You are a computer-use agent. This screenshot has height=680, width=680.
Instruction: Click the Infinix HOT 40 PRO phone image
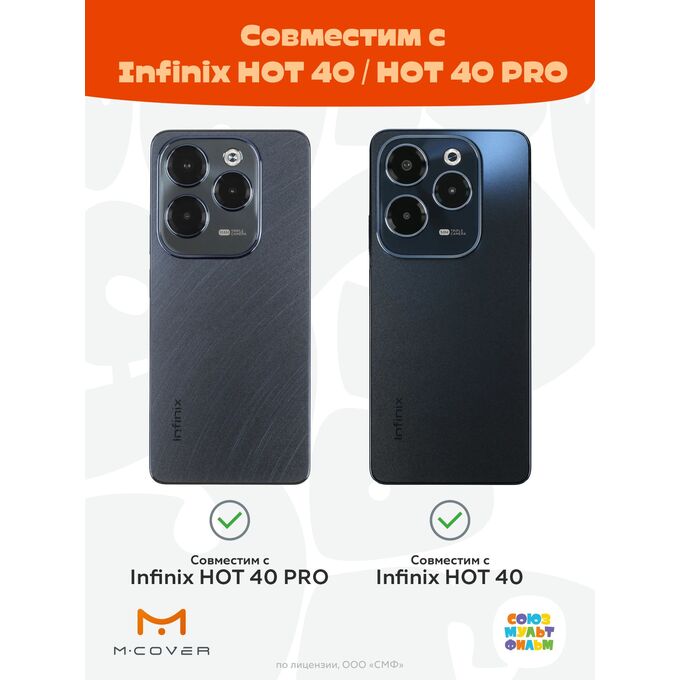pyautogui.click(x=230, y=307)
